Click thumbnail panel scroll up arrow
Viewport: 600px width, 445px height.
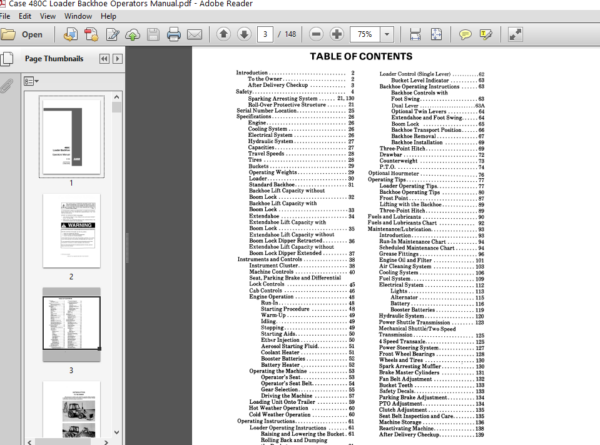click(x=117, y=97)
